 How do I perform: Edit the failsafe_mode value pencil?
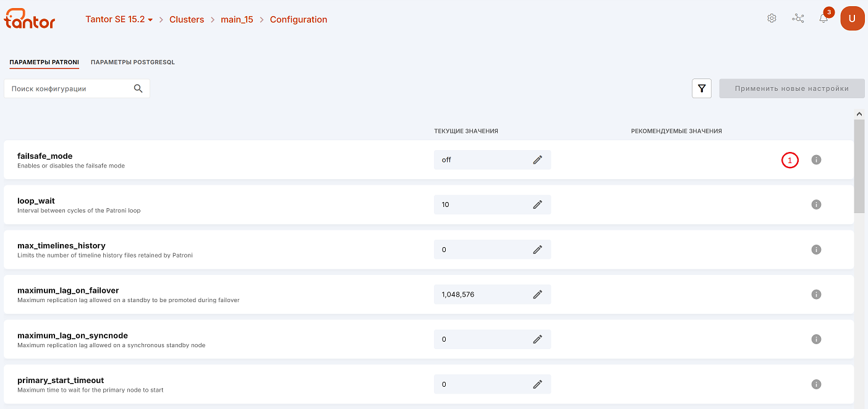(x=538, y=159)
